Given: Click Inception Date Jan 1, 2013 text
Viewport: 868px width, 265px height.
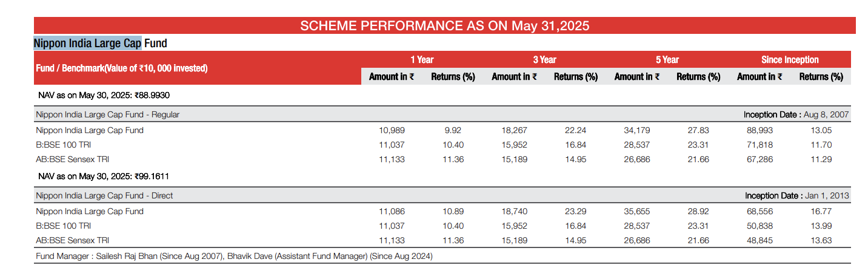Looking at the screenshot, I should click(x=796, y=195).
